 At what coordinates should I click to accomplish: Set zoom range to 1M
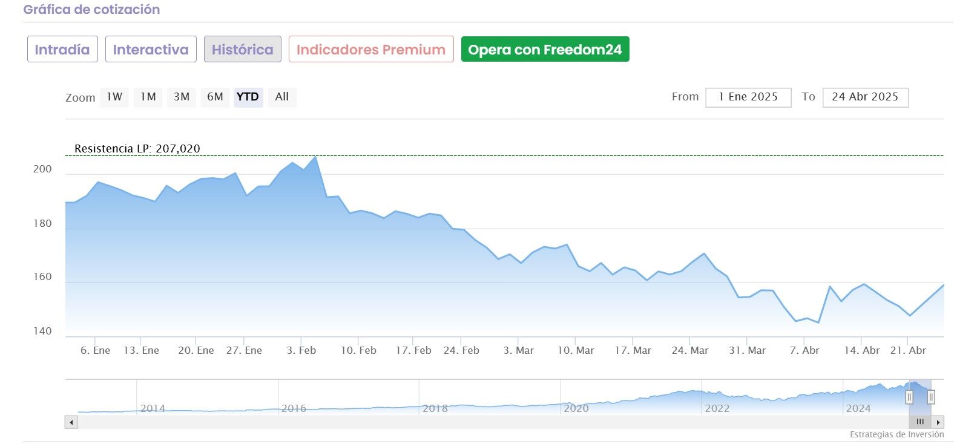148,97
